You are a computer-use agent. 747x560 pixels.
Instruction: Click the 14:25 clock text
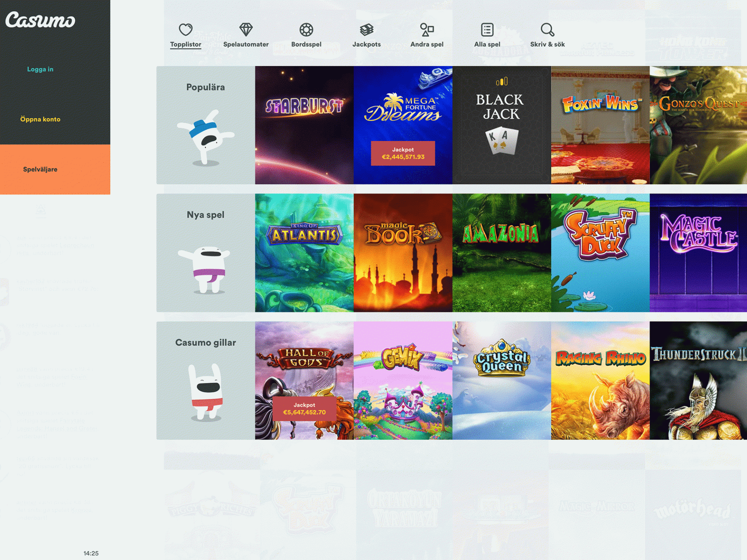pos(91,553)
